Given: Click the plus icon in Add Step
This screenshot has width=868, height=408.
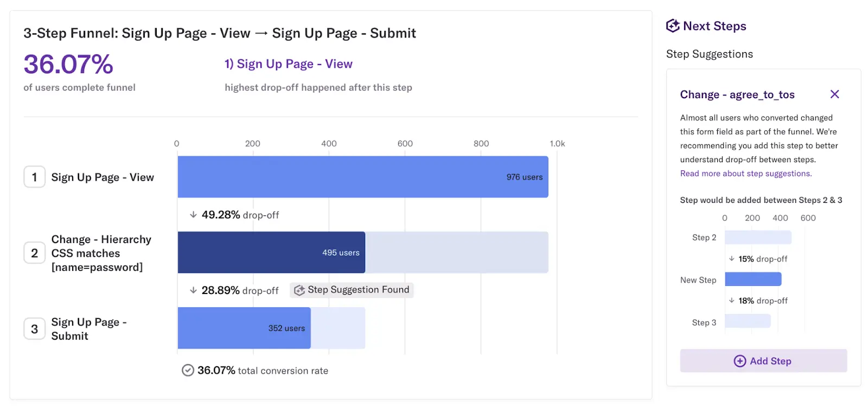Looking at the screenshot, I should point(739,361).
